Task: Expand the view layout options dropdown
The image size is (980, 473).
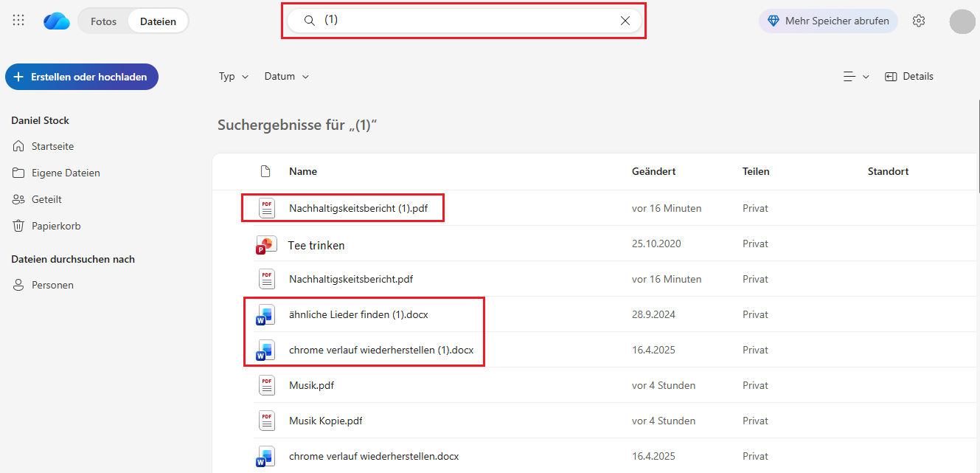Action: click(856, 77)
